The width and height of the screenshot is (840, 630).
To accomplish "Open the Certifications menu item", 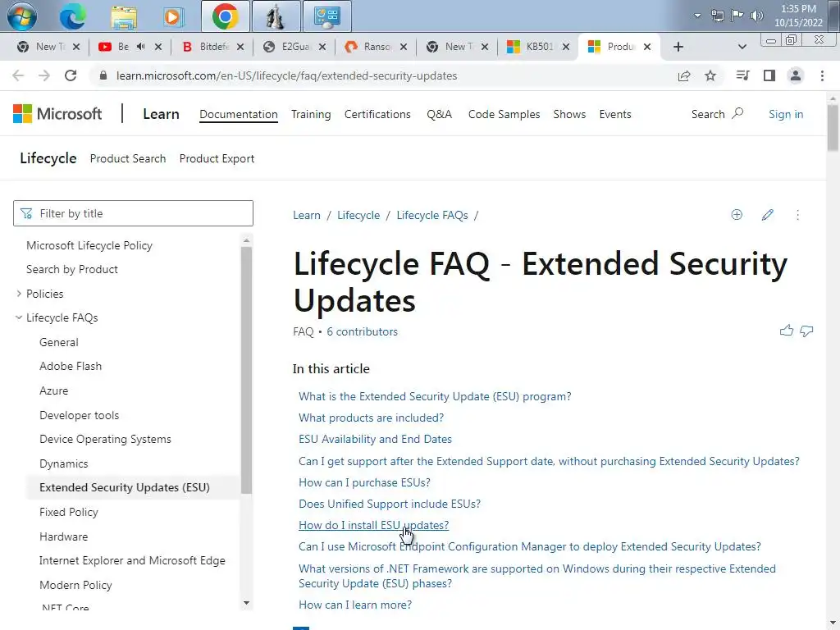I will pyautogui.click(x=377, y=114).
